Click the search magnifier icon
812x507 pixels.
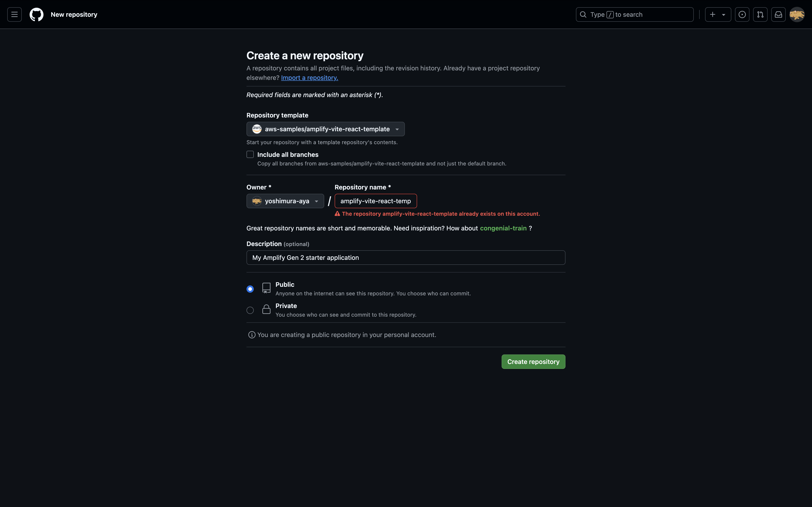[583, 14]
